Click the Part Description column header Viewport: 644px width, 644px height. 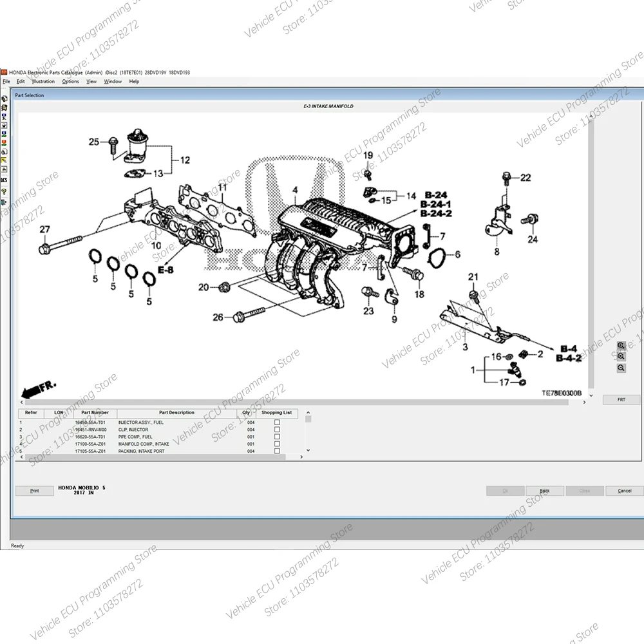point(176,413)
